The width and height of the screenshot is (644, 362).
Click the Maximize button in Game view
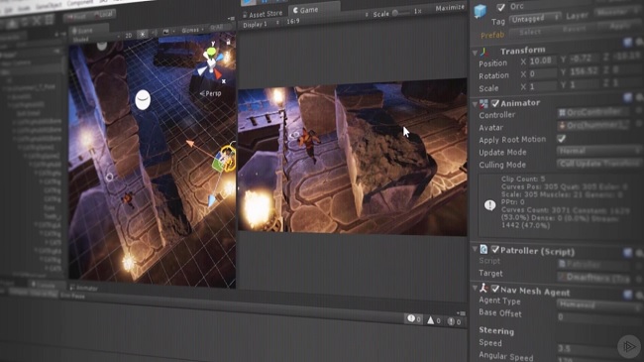(450, 8)
